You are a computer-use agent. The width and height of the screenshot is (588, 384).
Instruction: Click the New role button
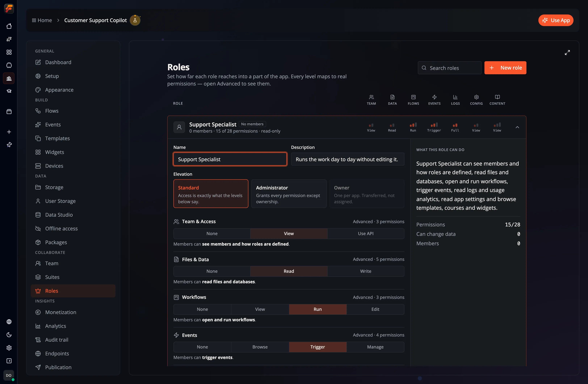coord(505,68)
